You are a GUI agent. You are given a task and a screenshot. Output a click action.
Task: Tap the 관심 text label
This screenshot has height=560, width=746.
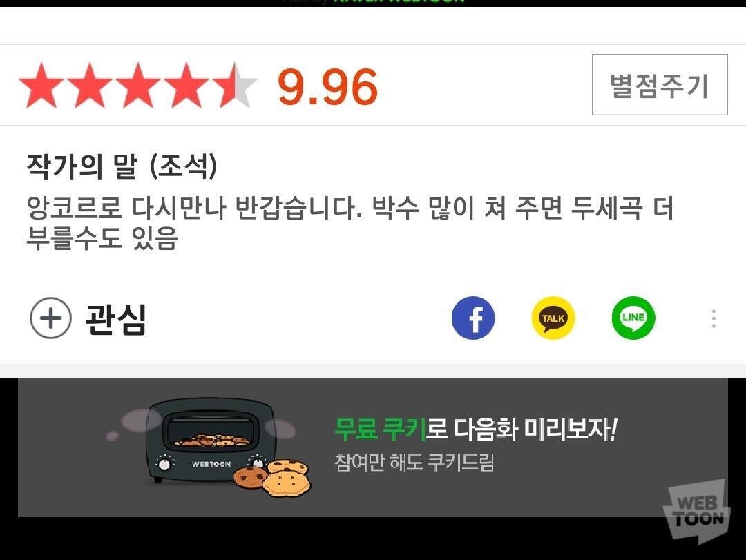click(115, 319)
